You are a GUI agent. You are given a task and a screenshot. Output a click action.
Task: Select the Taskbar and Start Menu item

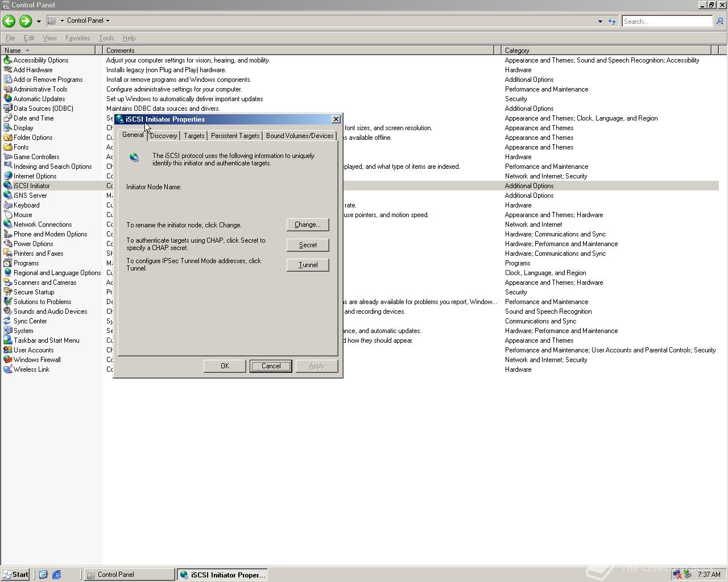[x=42, y=340]
